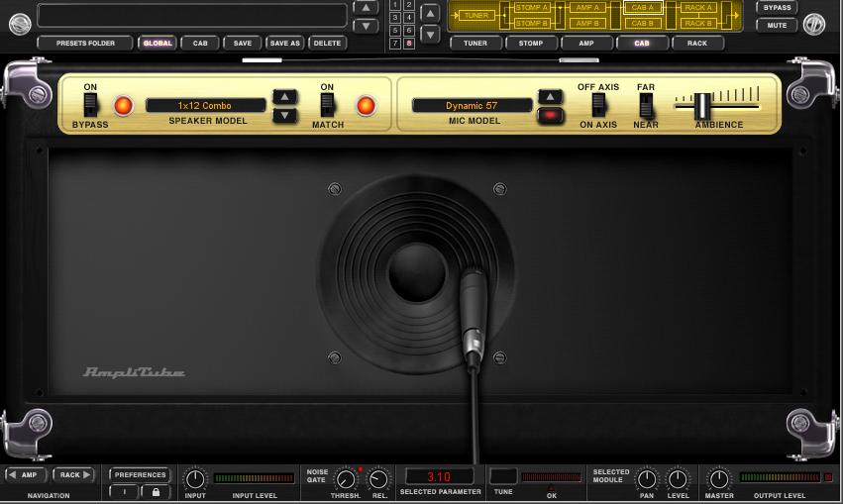Screen dimensions: 843x504
Task: Switch to the STOMP module tab
Action: click(x=531, y=43)
